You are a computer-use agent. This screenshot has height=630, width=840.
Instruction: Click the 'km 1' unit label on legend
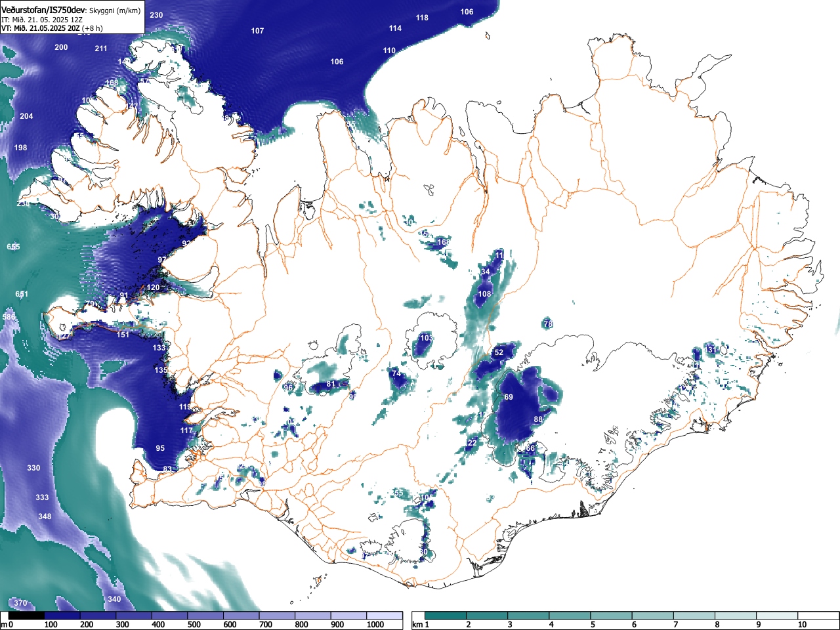421,625
